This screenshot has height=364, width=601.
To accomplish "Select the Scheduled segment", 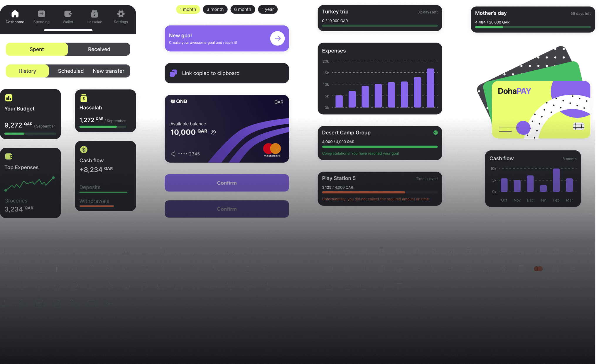I will (x=71, y=71).
